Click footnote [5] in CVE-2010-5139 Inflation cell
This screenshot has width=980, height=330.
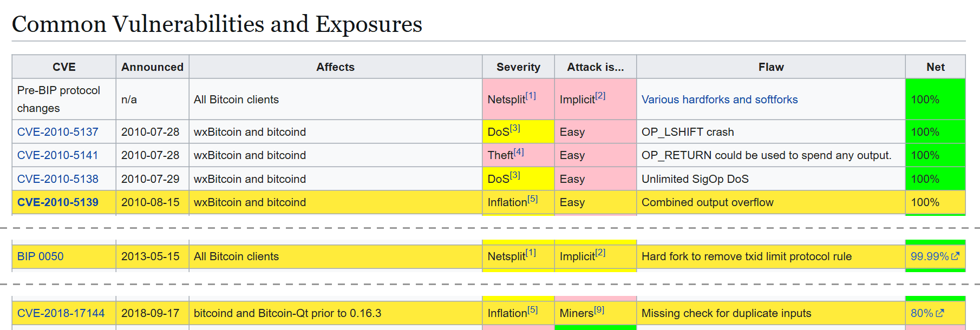533,199
